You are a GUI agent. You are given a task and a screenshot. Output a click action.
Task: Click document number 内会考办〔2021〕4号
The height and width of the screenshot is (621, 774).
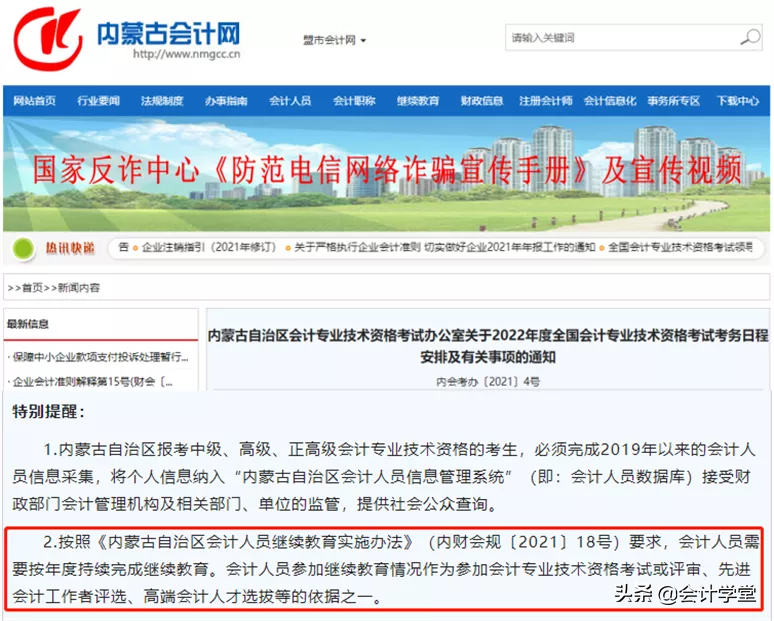488,382
